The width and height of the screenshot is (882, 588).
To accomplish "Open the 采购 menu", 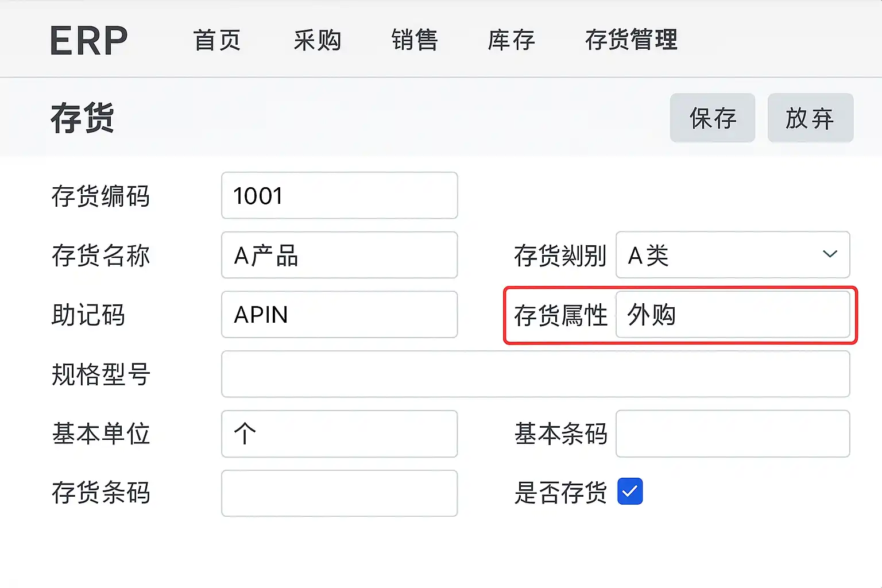I will [318, 40].
